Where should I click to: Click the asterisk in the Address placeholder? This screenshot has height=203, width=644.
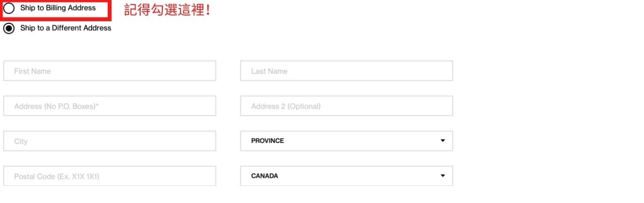97,106
